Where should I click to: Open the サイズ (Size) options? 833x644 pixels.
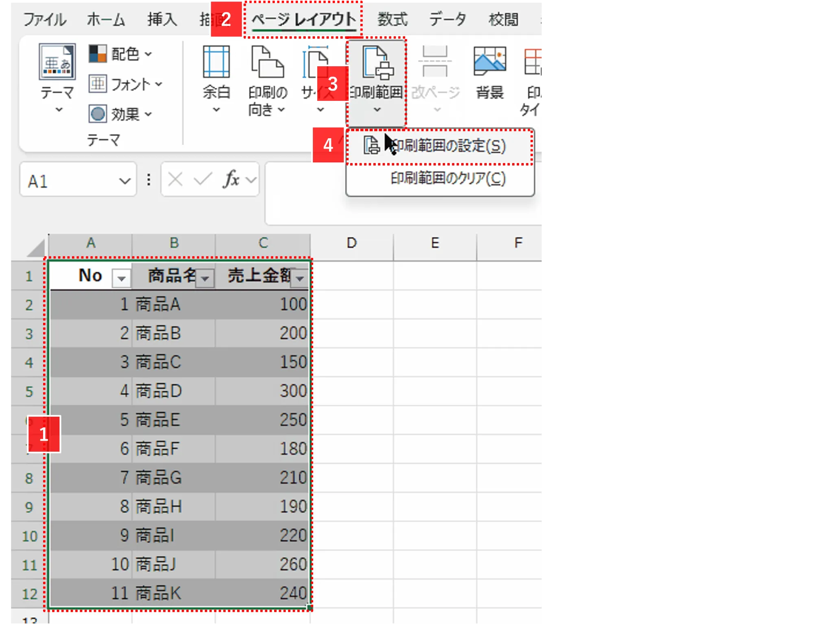coord(319,79)
